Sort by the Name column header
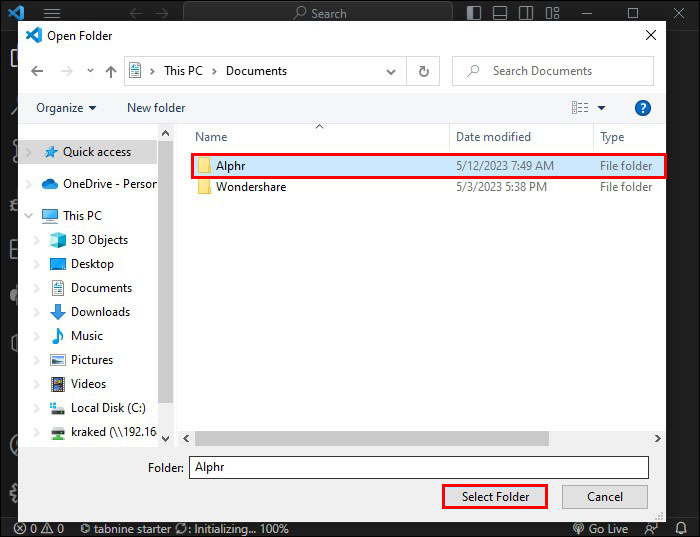The height and width of the screenshot is (537, 700). [211, 137]
